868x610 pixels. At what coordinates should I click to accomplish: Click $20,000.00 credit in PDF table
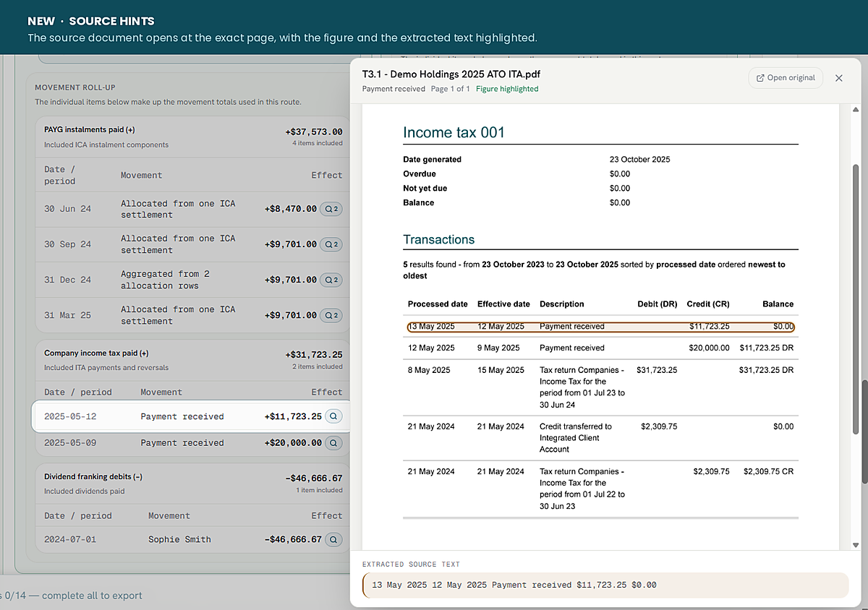click(x=709, y=348)
